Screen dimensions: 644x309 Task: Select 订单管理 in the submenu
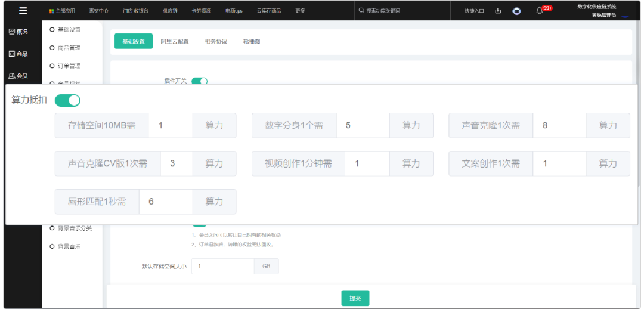click(65, 66)
